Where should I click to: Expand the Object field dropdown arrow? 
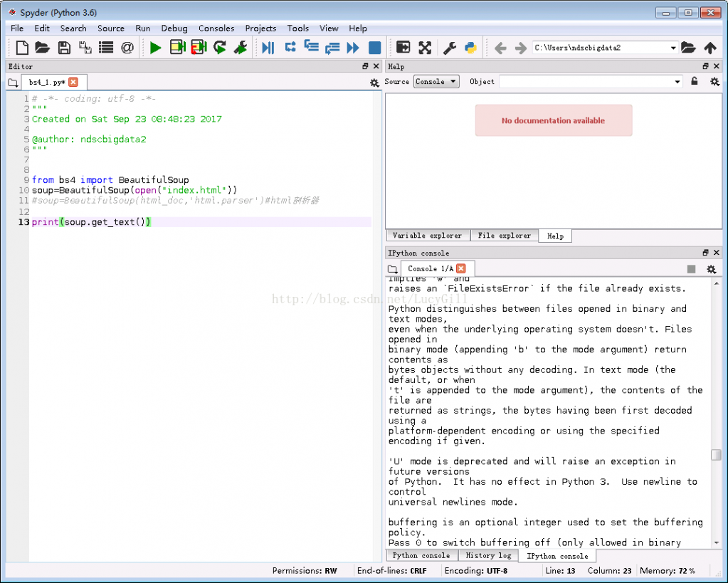click(677, 82)
